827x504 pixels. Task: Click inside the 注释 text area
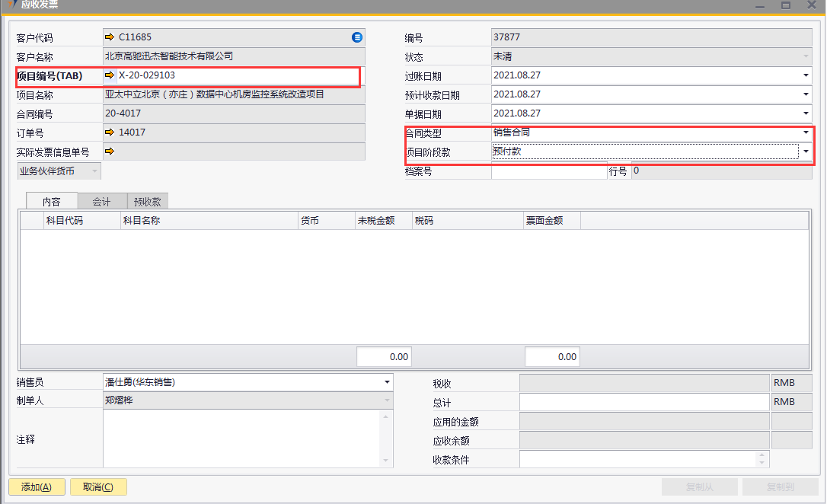click(x=240, y=439)
